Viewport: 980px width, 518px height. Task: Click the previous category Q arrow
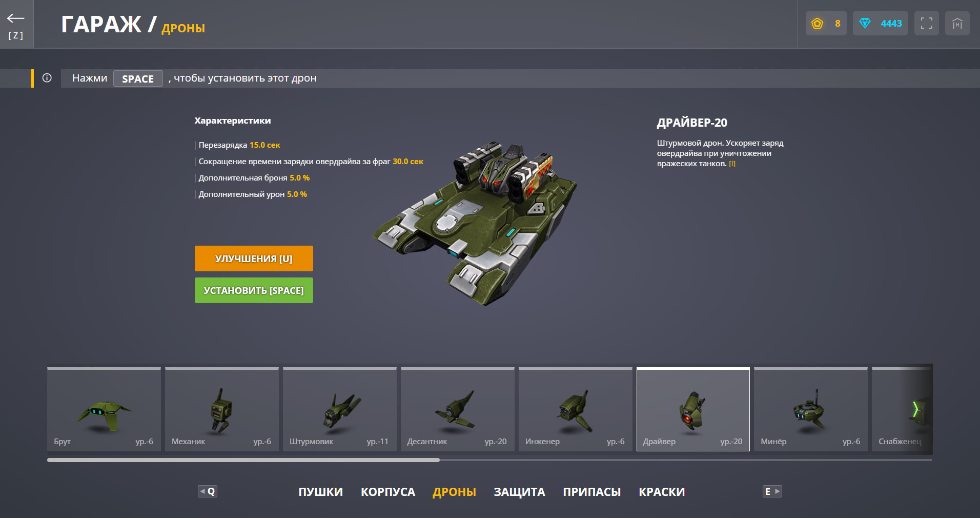point(208,491)
